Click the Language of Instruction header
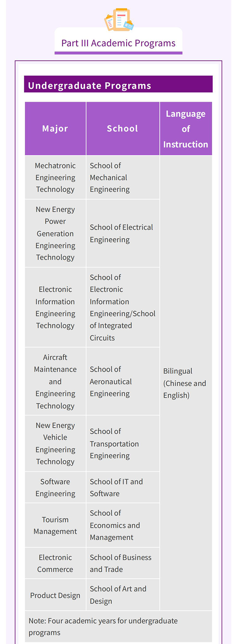This screenshot has height=644, width=237. [x=186, y=129]
